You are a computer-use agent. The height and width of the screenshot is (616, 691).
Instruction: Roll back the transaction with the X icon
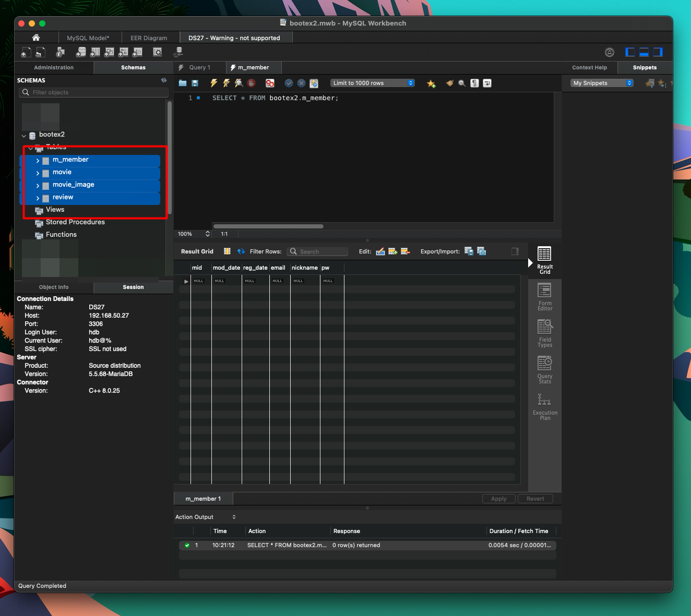pos(301,83)
